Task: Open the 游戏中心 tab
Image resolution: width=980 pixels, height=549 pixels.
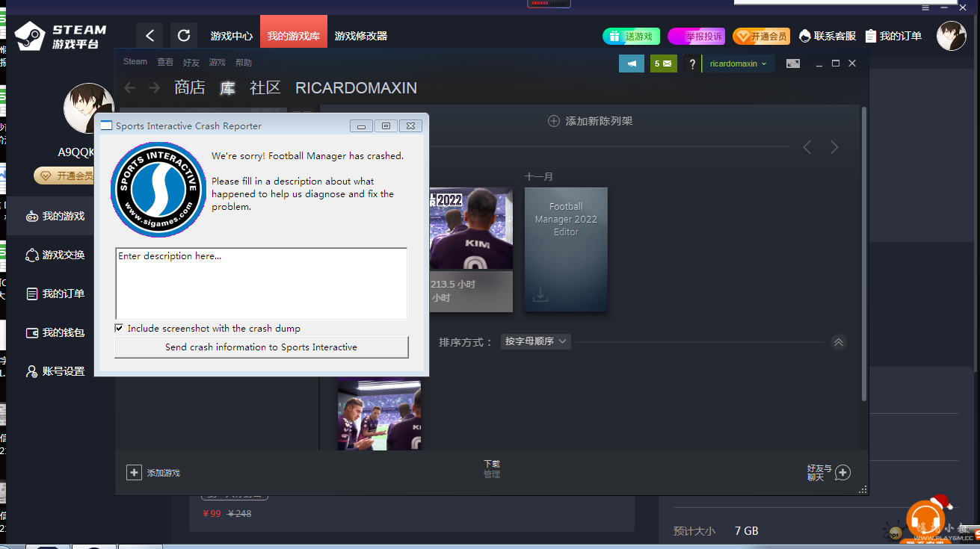Action: click(231, 36)
